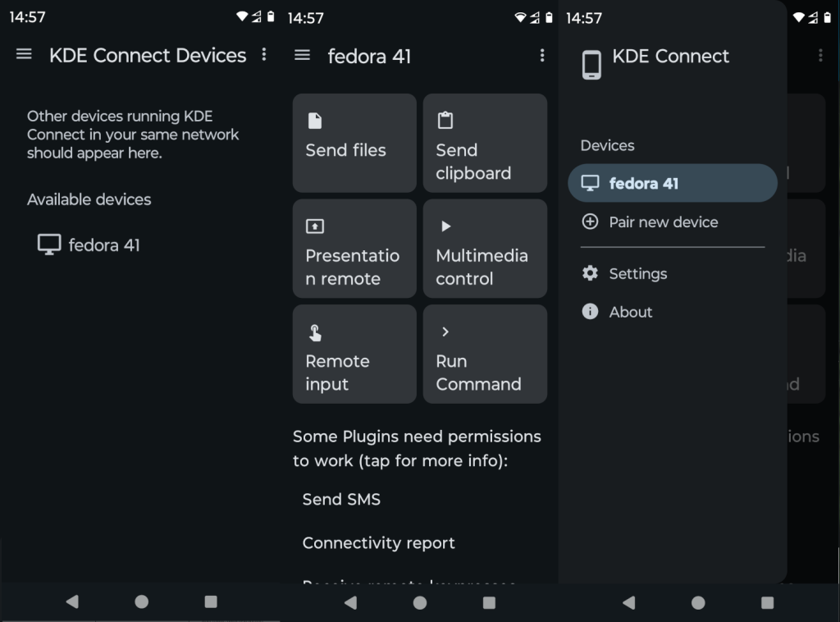
Task: Open the Multimedia control plugin
Action: pos(485,249)
